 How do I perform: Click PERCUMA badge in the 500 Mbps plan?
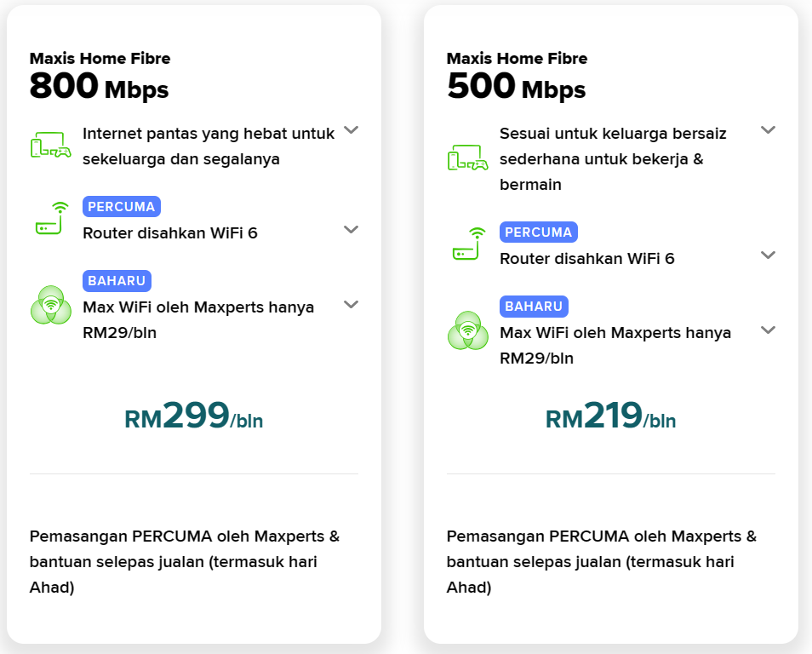(x=539, y=232)
